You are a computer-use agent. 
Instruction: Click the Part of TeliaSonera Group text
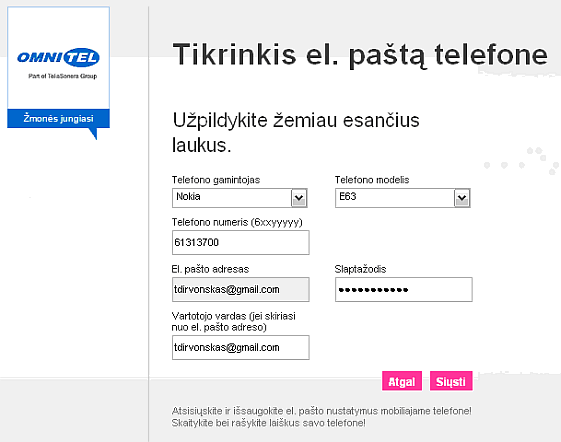(x=63, y=76)
